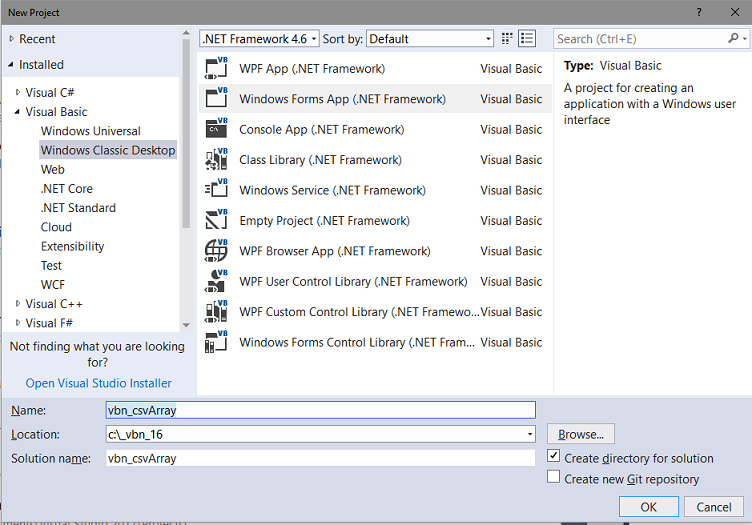Click the Class Library template icon
Image resolution: width=752 pixels, height=525 pixels.
pos(216,159)
